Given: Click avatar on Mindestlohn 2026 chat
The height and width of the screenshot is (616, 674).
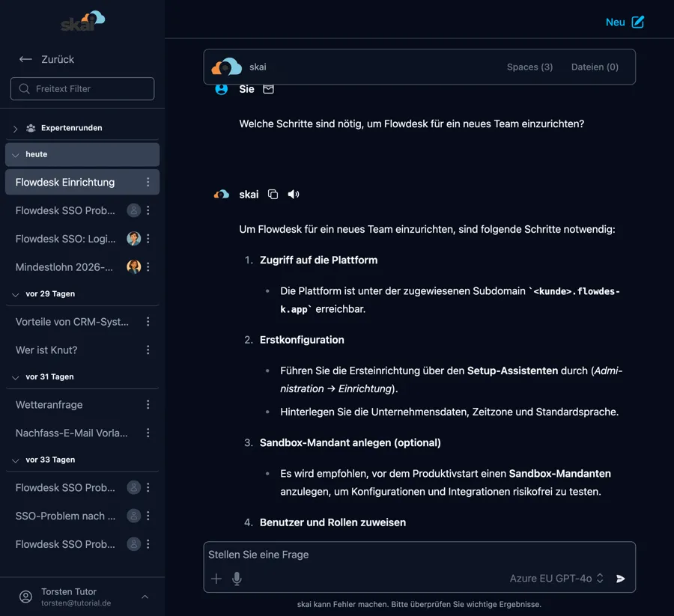Looking at the screenshot, I should pos(134,266).
